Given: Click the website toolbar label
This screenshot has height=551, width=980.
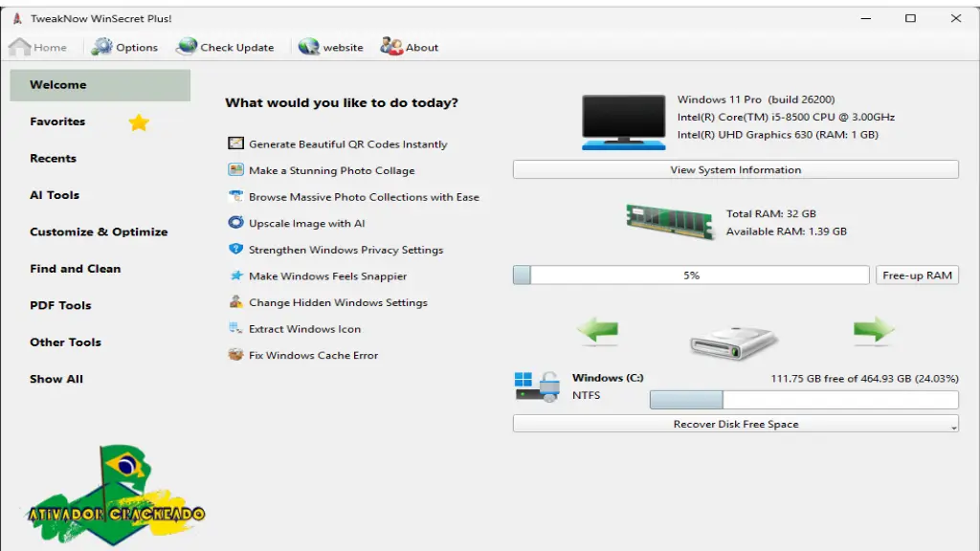Looking at the screenshot, I should pyautogui.click(x=344, y=48).
